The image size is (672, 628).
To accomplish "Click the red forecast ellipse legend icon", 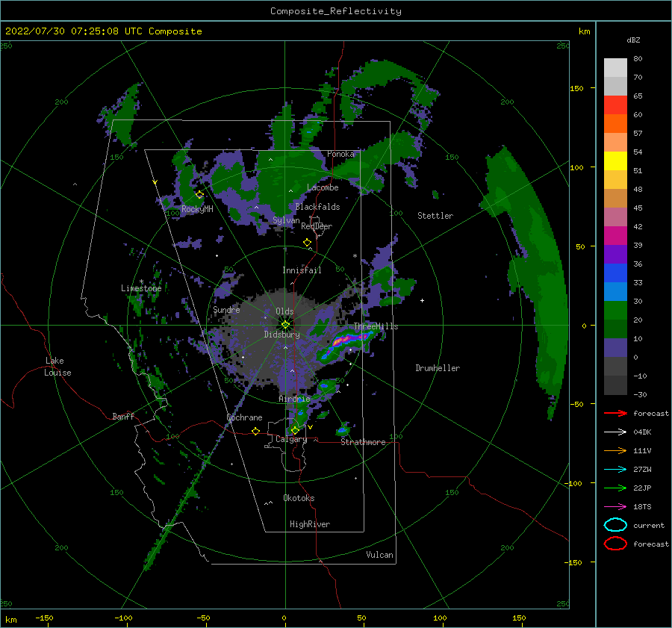I will point(615,544).
